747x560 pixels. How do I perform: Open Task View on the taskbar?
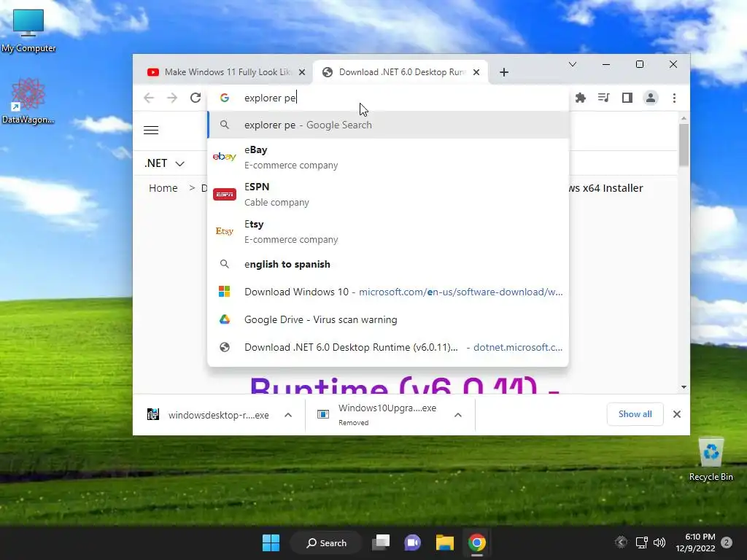(x=381, y=542)
